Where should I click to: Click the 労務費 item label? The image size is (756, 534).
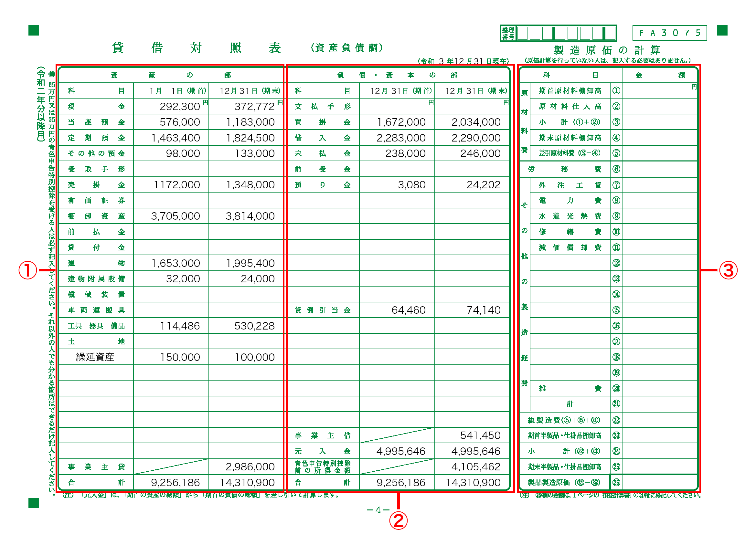(565, 169)
